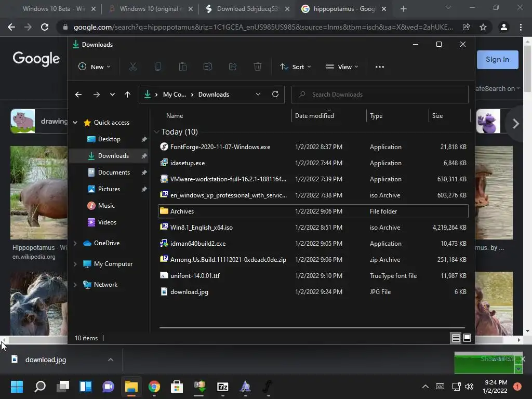This screenshot has width=532, height=399.
Task: Open the recent locations chevron dropdown
Action: [x=112, y=95]
